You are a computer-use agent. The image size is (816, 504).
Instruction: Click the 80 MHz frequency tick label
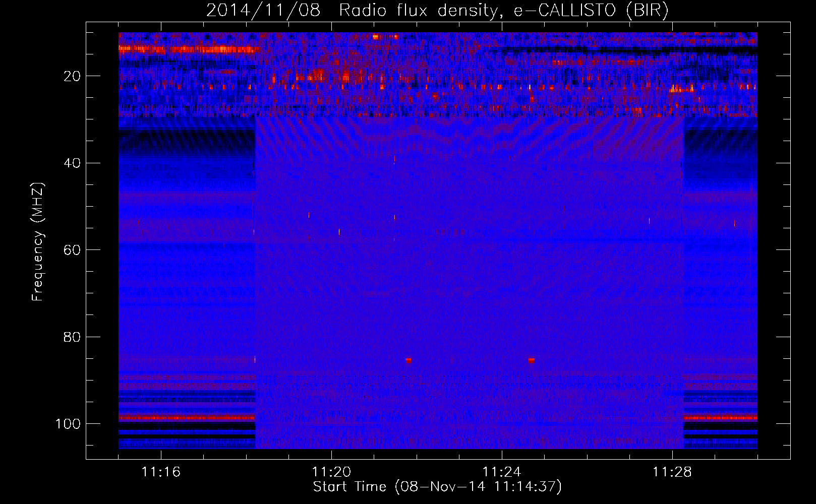click(72, 337)
